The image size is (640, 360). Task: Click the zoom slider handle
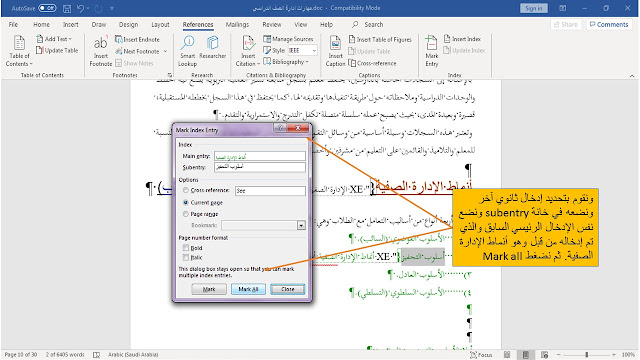(x=587, y=355)
